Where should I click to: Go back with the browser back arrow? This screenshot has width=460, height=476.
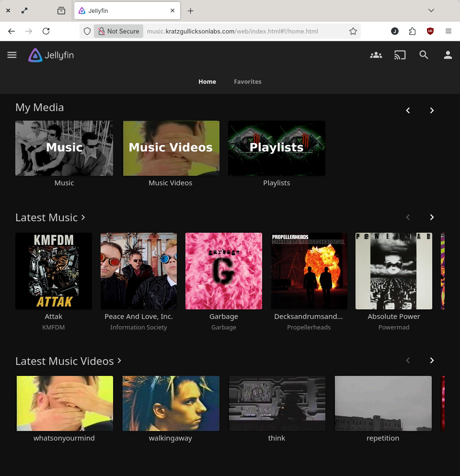11,31
